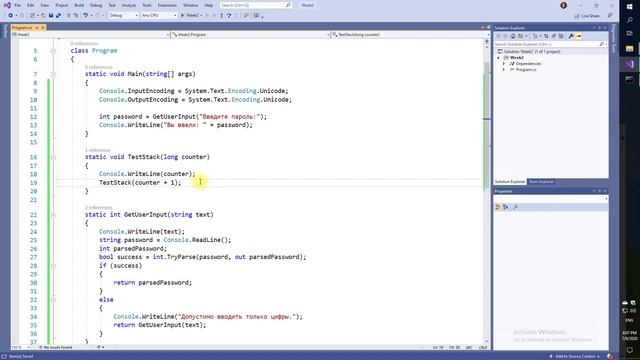Click the Solution Explorer search field
Viewport: 640px width, 360px height.
[550, 44]
